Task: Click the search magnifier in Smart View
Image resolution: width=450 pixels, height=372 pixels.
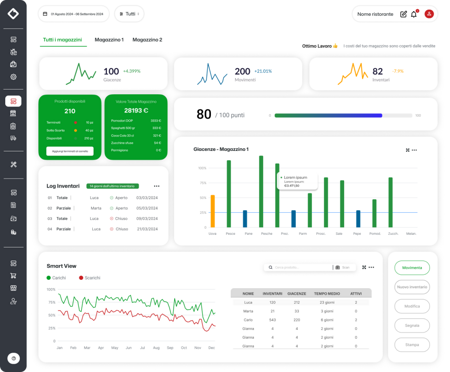Action: point(270,267)
